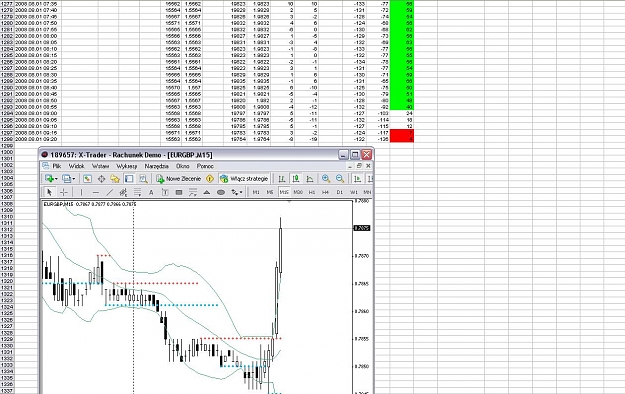Zoom in on chart with plus magnifier
The height and width of the screenshot is (394, 625).
click(326, 179)
